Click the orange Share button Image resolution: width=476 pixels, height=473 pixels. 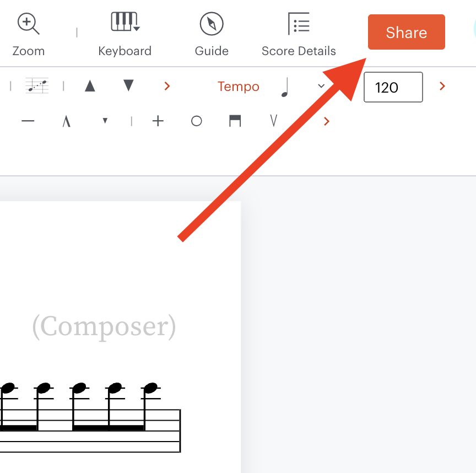407,32
